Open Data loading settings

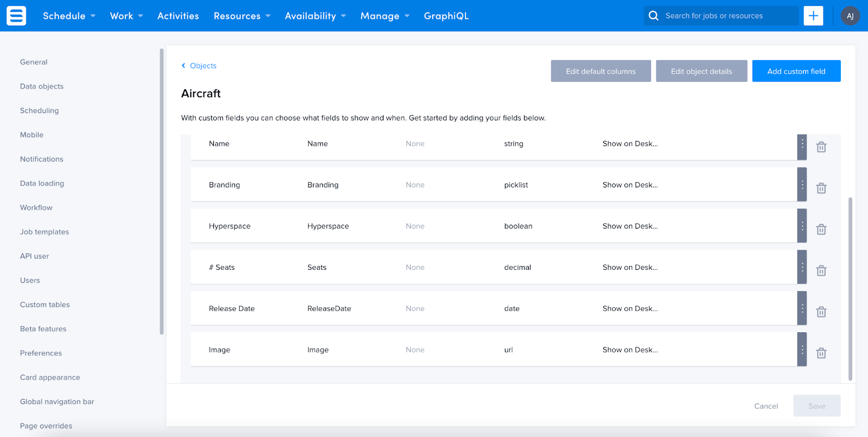point(42,183)
